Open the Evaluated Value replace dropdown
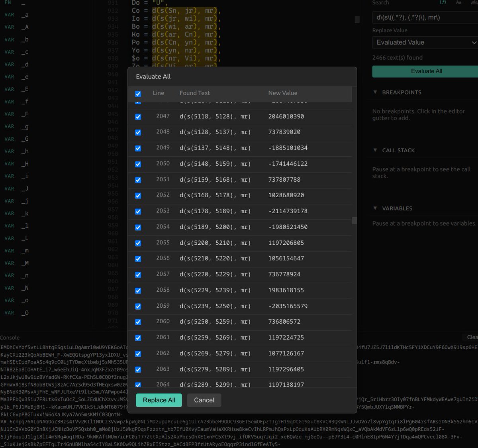 (425, 42)
